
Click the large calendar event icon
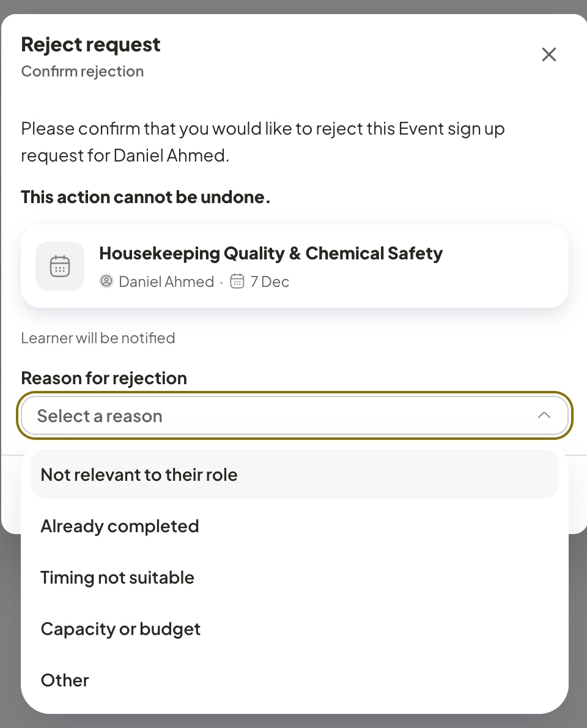(60, 266)
